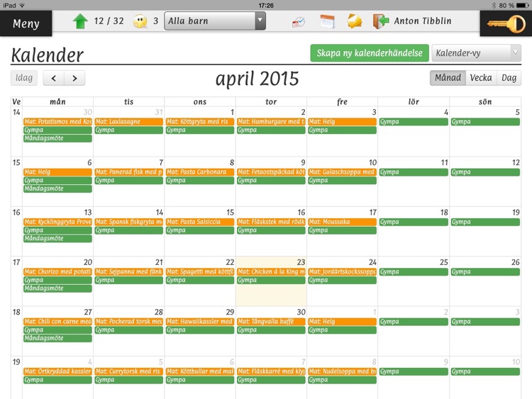Open Mat: Panerad fisk event
The height and width of the screenshot is (399, 532).
[129, 172]
